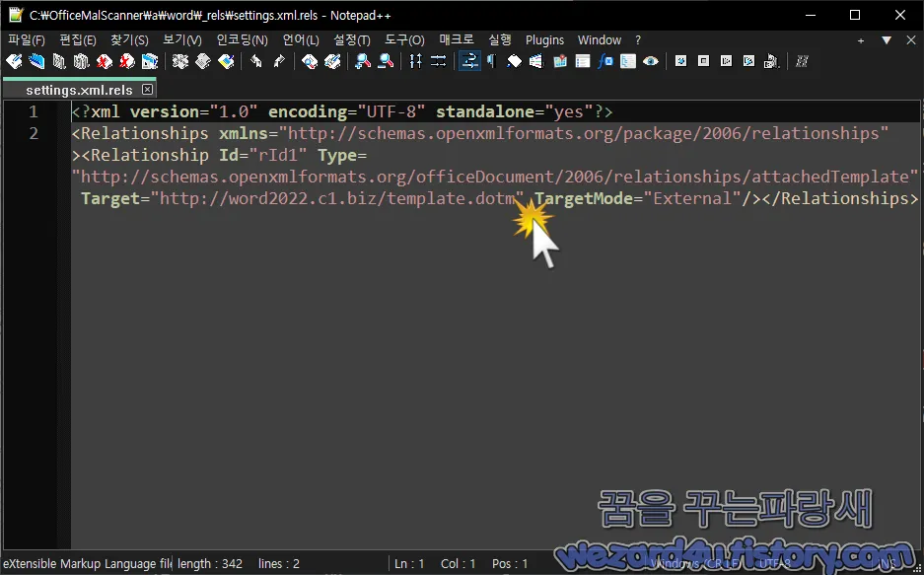Click the TargetMode attribute text

coord(584,198)
